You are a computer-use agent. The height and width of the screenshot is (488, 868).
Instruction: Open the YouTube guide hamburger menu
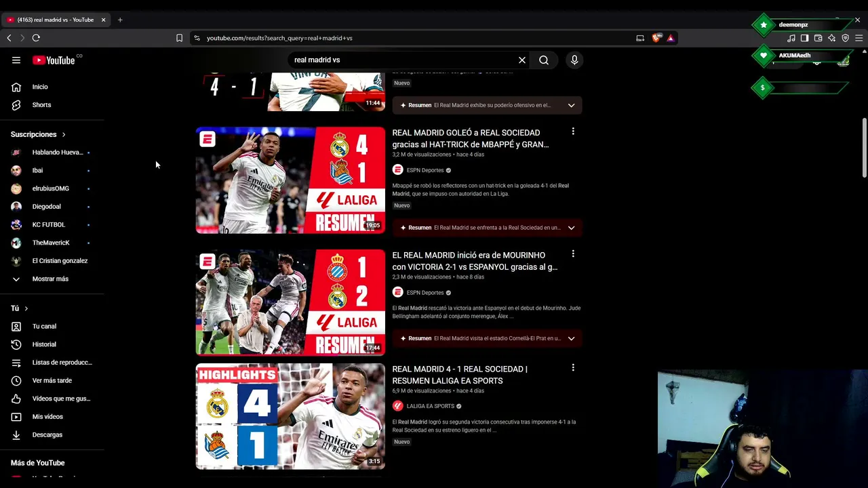point(16,60)
